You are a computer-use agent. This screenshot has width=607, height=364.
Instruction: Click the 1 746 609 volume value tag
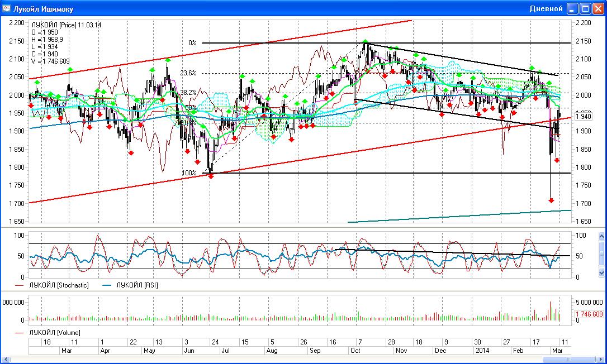pyautogui.click(x=589, y=314)
